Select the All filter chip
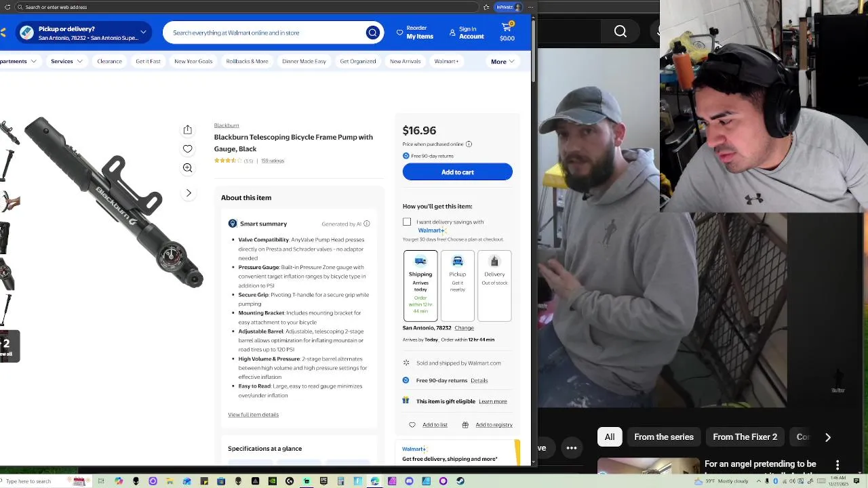This screenshot has height=488, width=868. click(x=610, y=437)
